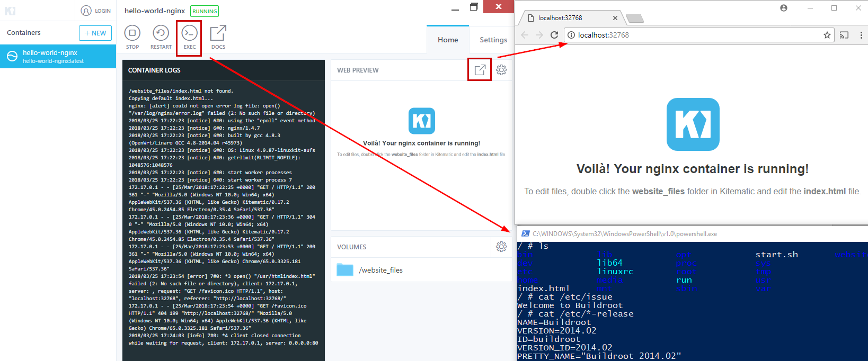Reload the Chrome page
This screenshot has height=361, width=868.
554,35
